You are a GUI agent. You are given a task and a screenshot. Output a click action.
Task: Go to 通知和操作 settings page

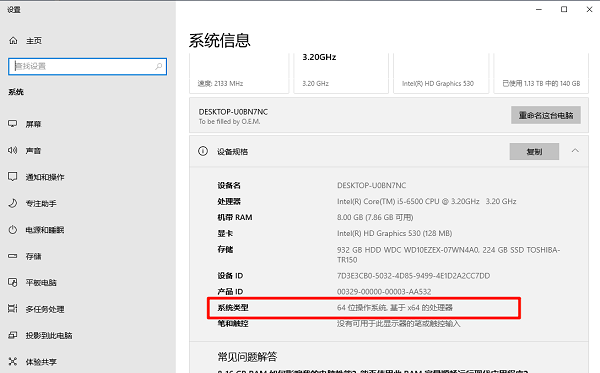click(88, 177)
